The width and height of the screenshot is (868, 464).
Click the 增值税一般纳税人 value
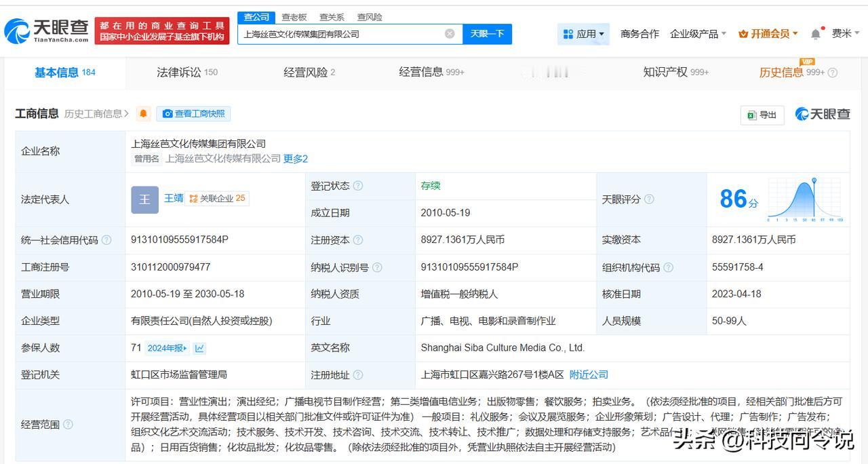click(459, 294)
